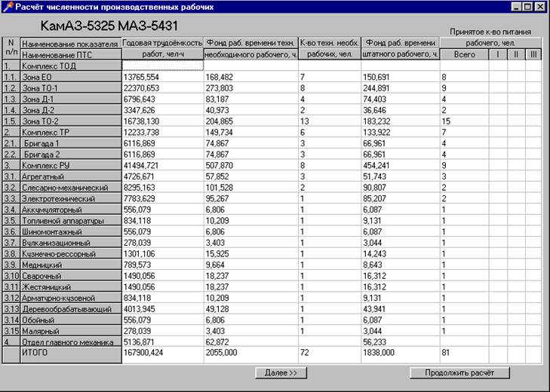This screenshot has width=550, height=392.
Task: Click total value 167900,424
Action: coord(143,352)
